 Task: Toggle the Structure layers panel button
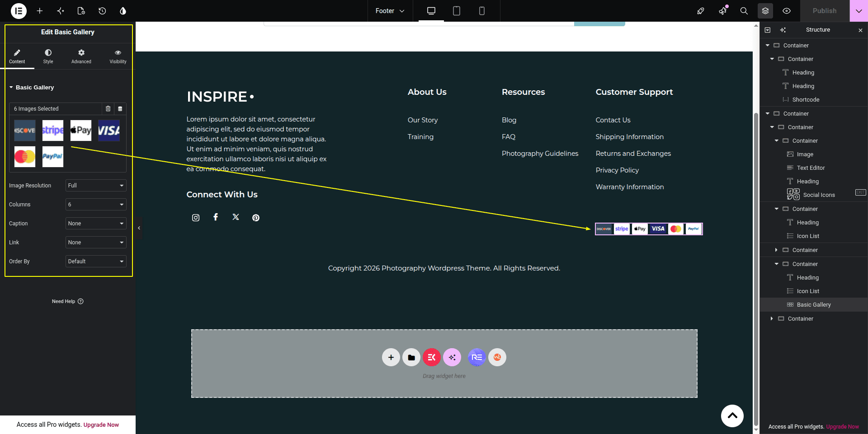tap(765, 11)
